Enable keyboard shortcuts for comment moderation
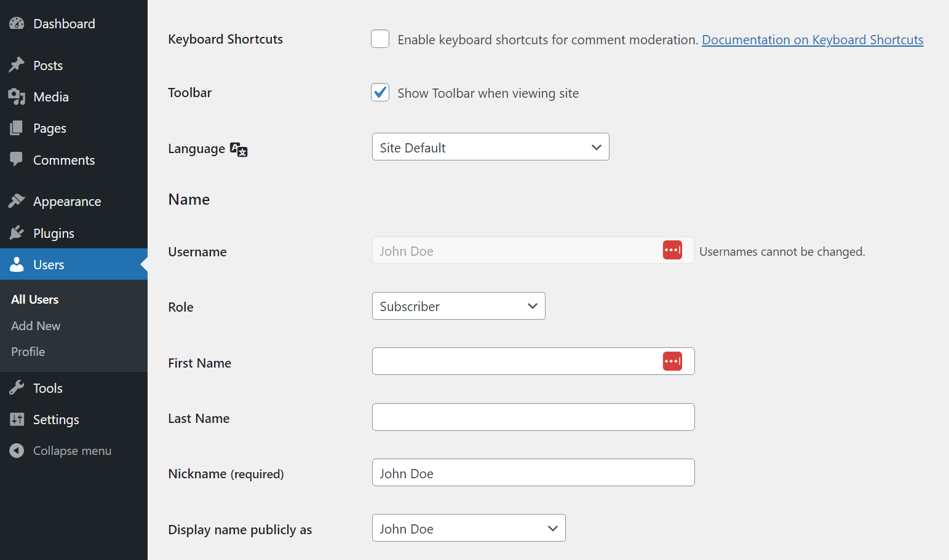The width and height of the screenshot is (949, 560). click(x=380, y=38)
